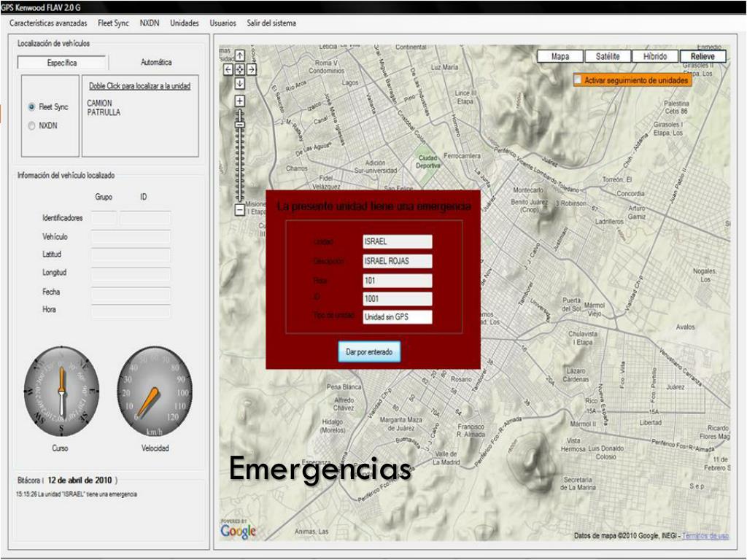Click the Curso compass gauge
The width and height of the screenshot is (747, 560).
click(x=61, y=391)
